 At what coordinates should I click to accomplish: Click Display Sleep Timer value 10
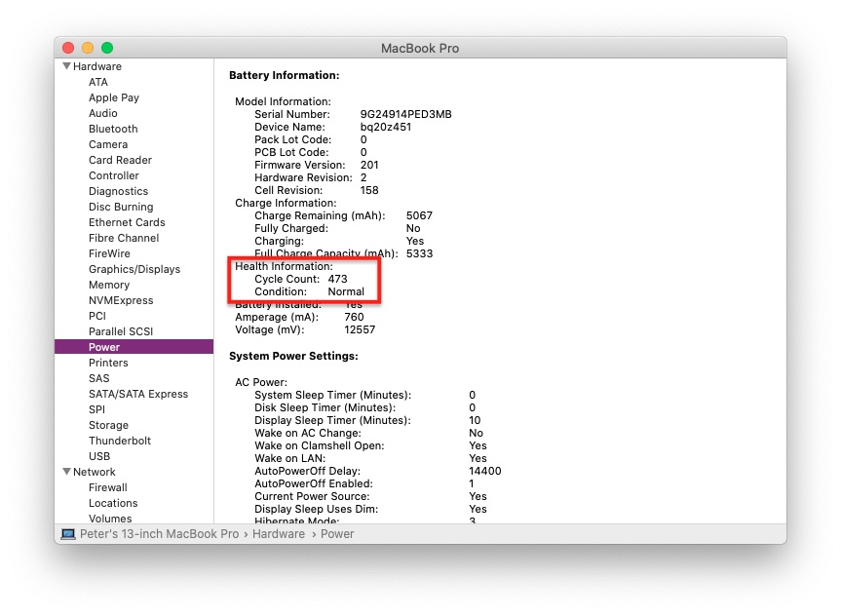(475, 420)
